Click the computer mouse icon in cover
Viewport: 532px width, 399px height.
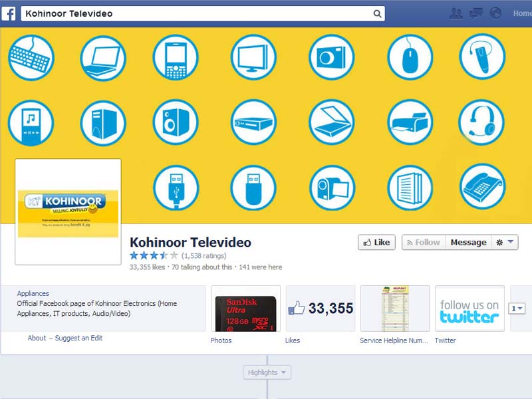(410, 57)
